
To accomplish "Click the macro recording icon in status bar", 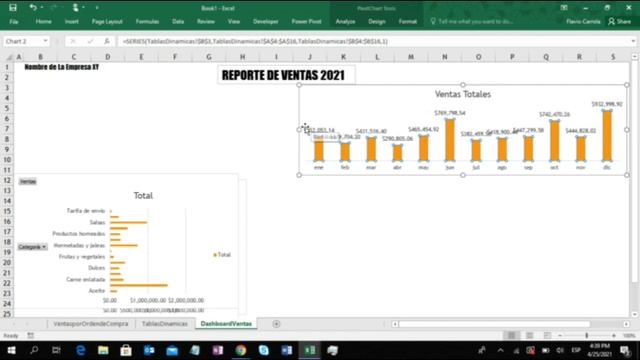I will (31, 336).
